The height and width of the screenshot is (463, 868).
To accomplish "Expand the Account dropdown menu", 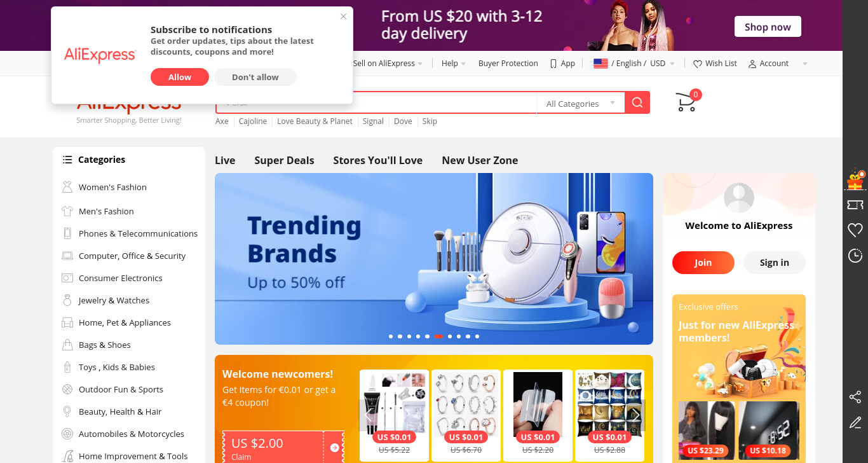I will (x=778, y=64).
